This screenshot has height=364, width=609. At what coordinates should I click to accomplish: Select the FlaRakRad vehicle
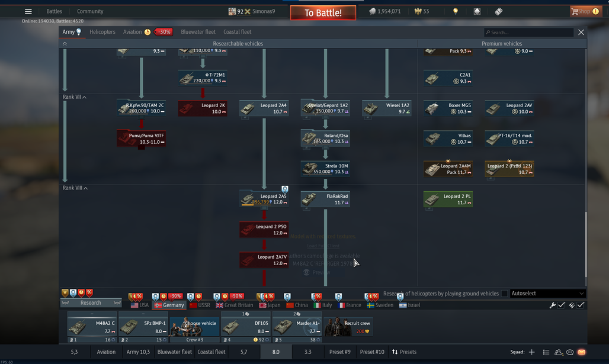tap(325, 199)
